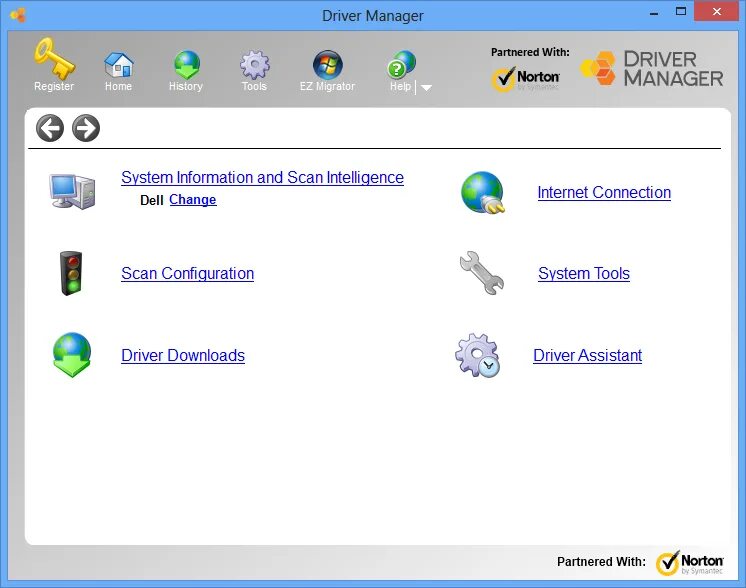Click the Driver Manager logo at top right
Screen dimensions: 746x588
pyautogui.click(x=651, y=69)
